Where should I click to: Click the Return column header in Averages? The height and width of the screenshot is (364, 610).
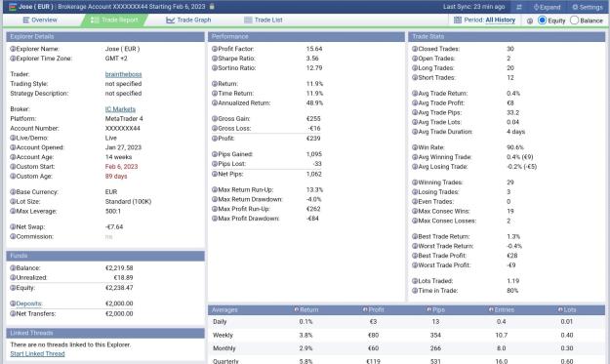pyautogui.click(x=306, y=310)
